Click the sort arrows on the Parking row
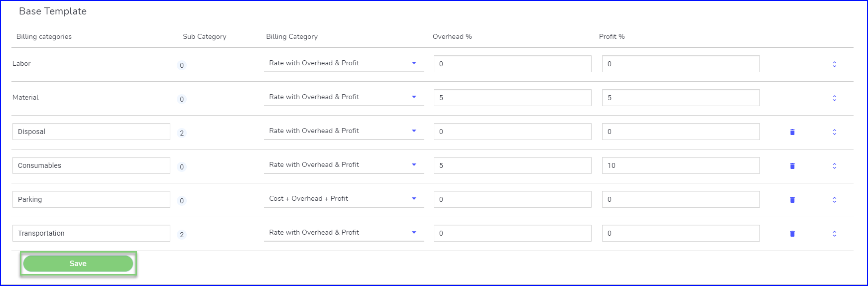Screen dimensions: 868x286 click(835, 200)
